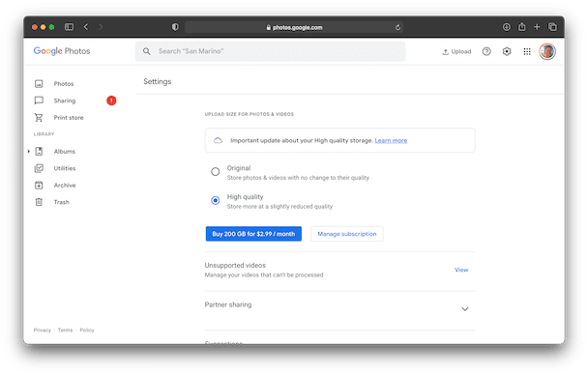The width and height of the screenshot is (588, 375).
Task: Open the Terms footer link
Action: pyautogui.click(x=65, y=330)
